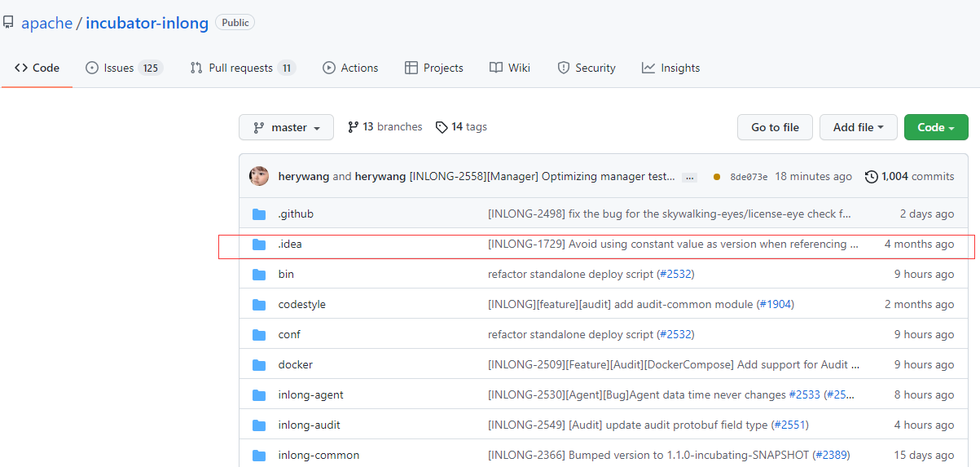Open the INLONG-2509 DockerCompose commit message
Image resolution: width=980 pixels, height=467 pixels.
tap(674, 365)
